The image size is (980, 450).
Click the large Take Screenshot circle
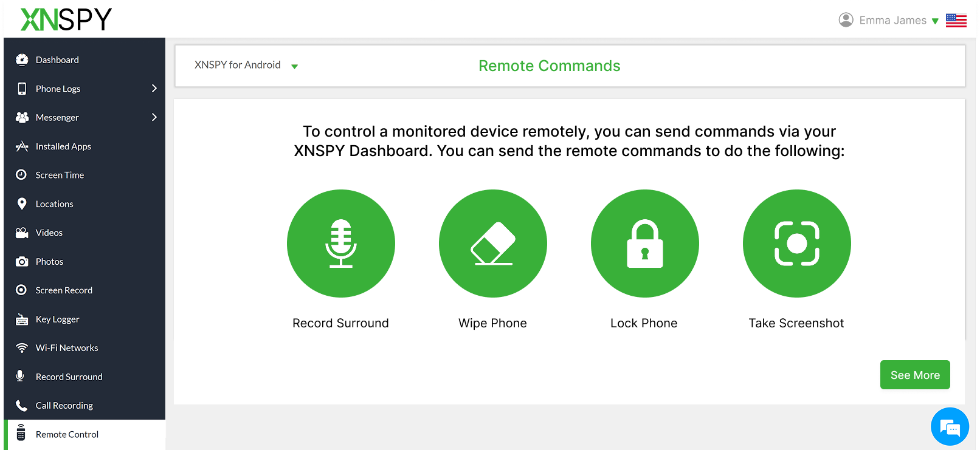tap(797, 244)
